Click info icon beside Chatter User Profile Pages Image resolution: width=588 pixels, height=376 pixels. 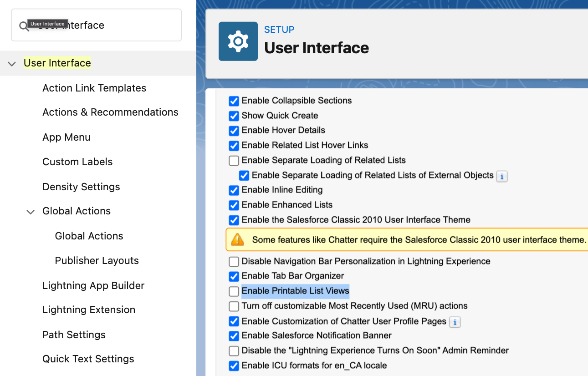[x=455, y=322]
